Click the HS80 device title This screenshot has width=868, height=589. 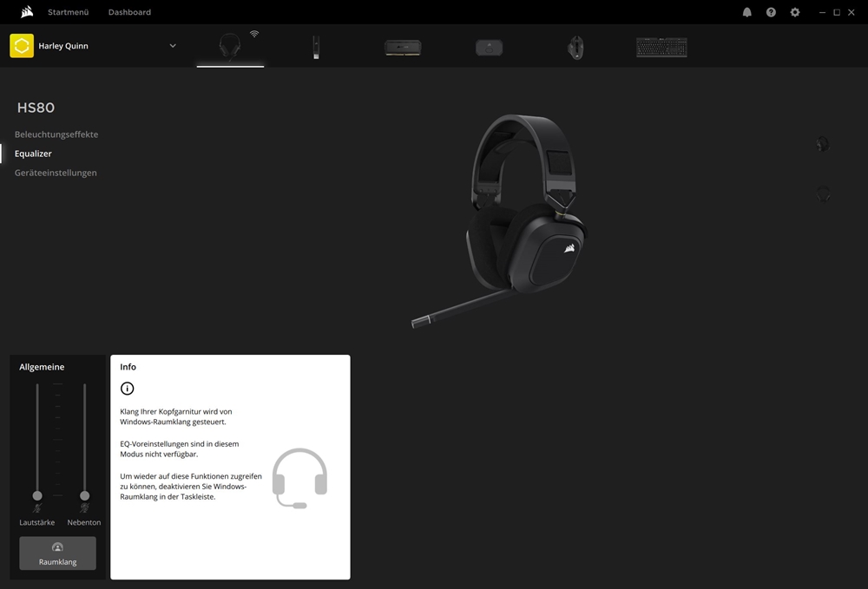click(36, 108)
